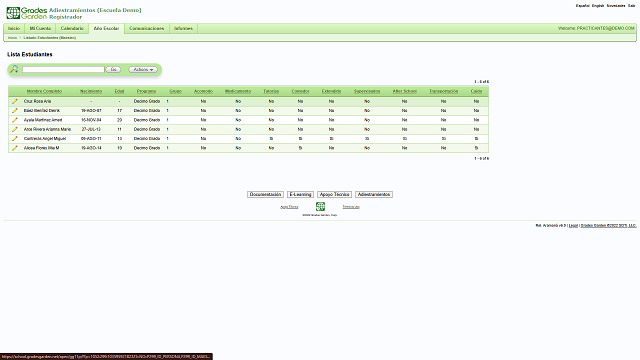Click the Documentación button
This screenshot has width=640, height=360.
265,194
